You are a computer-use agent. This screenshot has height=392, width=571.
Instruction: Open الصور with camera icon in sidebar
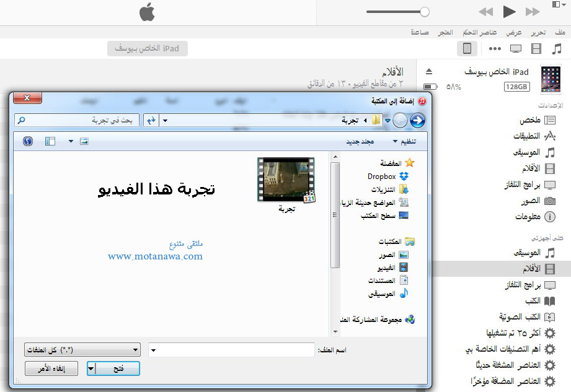[x=538, y=201]
